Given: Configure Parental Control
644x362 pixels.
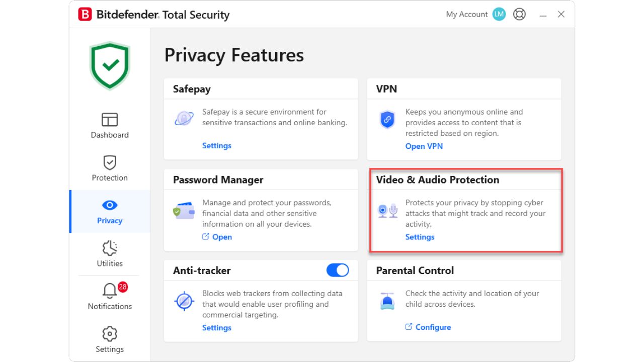Looking at the screenshot, I should [x=433, y=327].
